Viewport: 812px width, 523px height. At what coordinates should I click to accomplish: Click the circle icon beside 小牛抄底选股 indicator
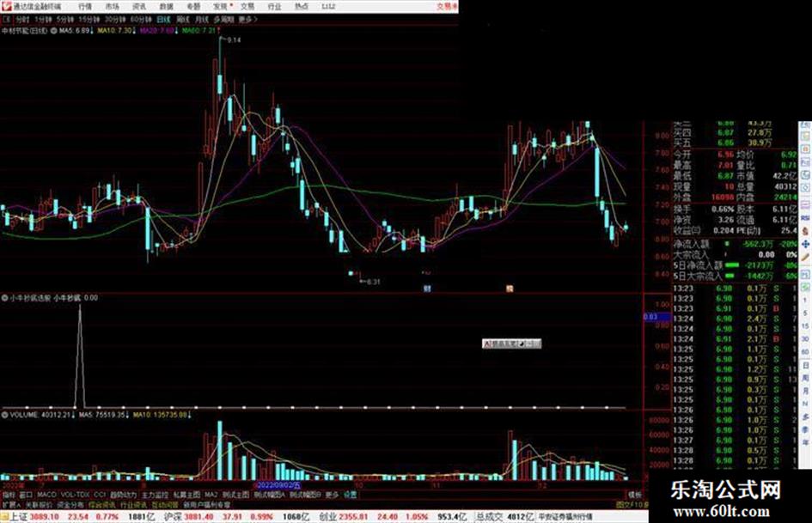point(4,298)
